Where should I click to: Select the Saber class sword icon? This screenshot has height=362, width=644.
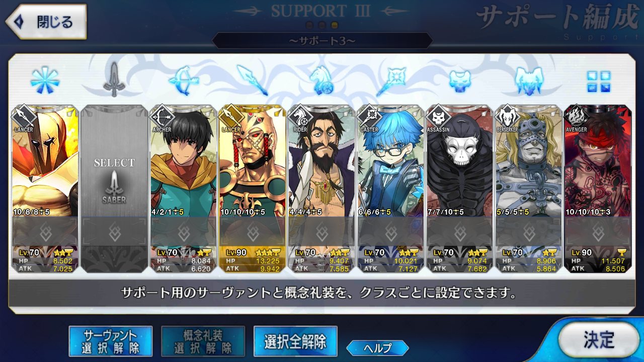[x=114, y=79]
